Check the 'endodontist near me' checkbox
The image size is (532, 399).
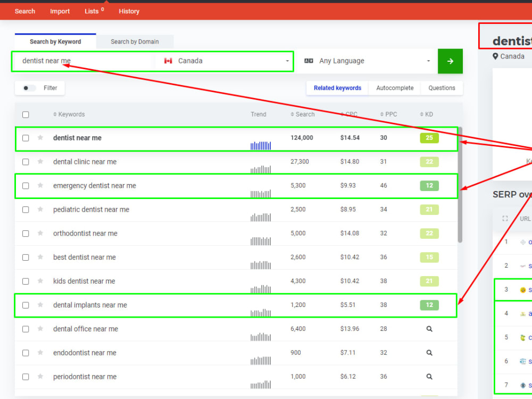(x=26, y=353)
